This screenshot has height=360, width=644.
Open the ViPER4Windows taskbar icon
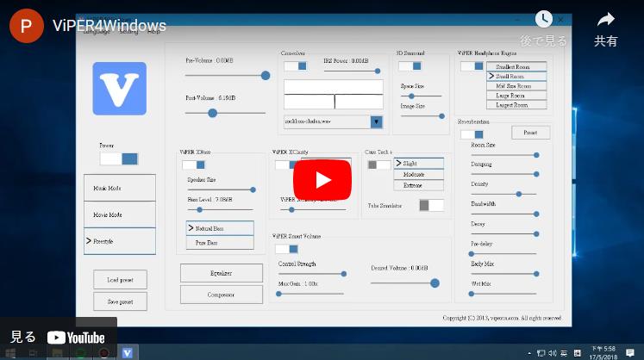coord(128,352)
